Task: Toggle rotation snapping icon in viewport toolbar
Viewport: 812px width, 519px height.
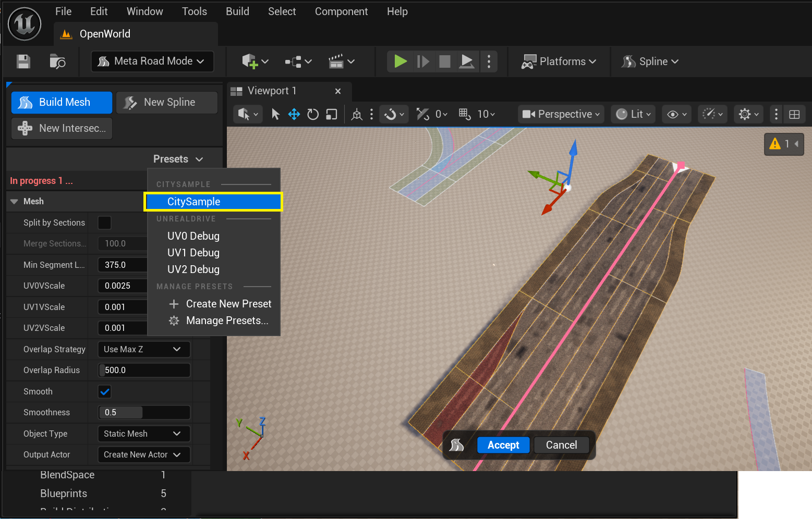Action: (x=422, y=114)
